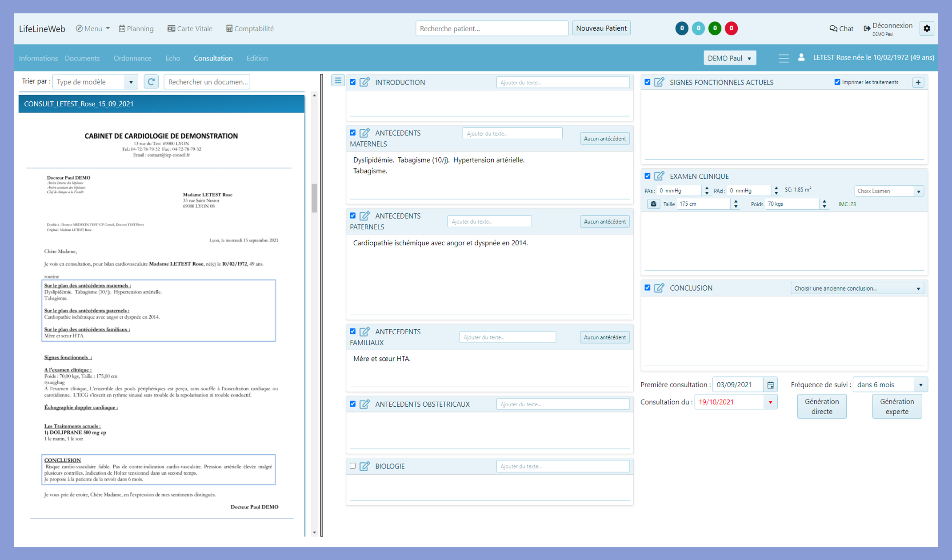The image size is (952, 560).
Task: Click the Poids value stepper arrows
Action: 824,204
